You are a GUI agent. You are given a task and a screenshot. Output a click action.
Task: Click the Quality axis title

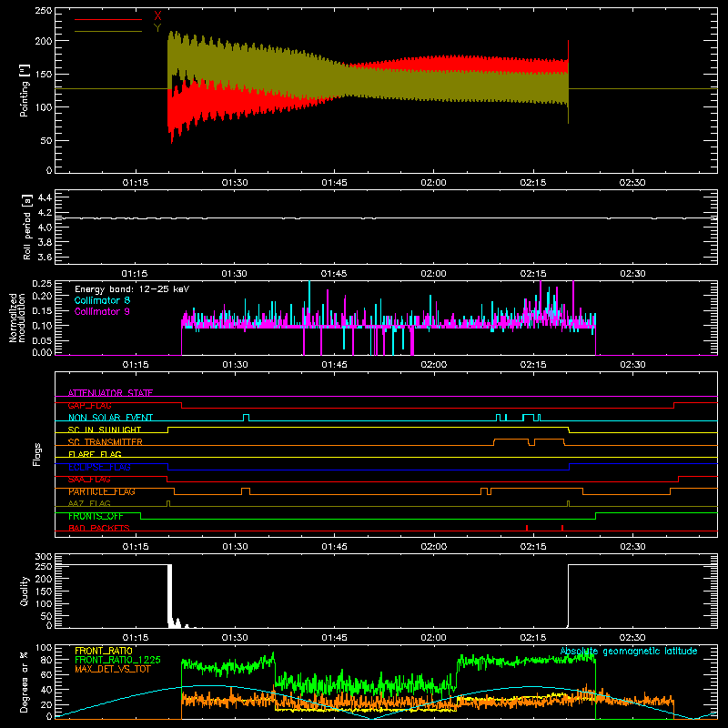pos(25,591)
